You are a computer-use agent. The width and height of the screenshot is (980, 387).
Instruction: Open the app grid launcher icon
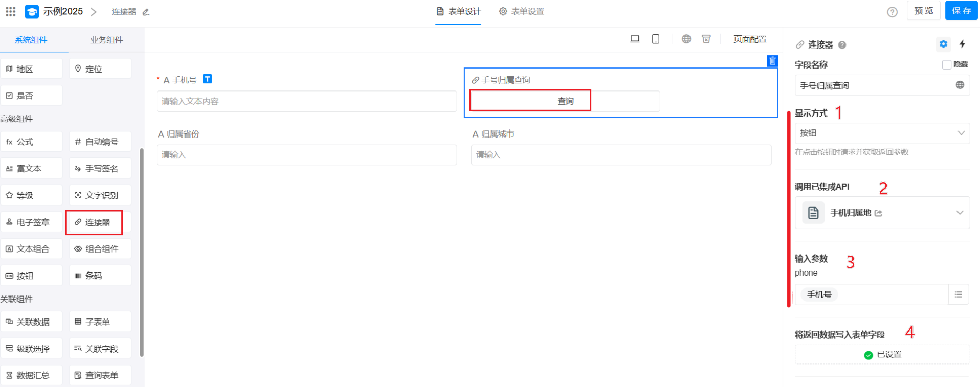(x=11, y=11)
